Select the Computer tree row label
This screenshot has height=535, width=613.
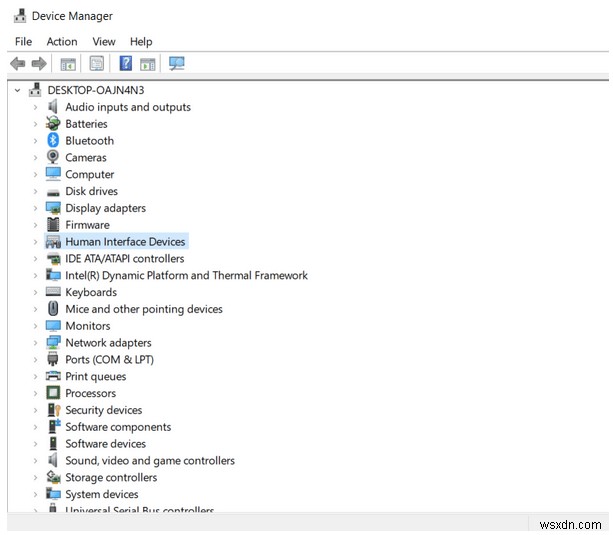[x=90, y=174]
